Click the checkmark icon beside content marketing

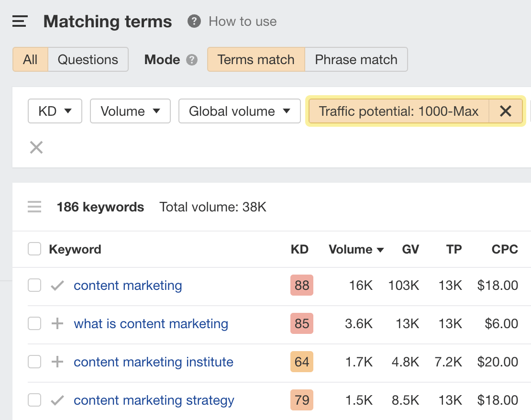[x=57, y=286]
